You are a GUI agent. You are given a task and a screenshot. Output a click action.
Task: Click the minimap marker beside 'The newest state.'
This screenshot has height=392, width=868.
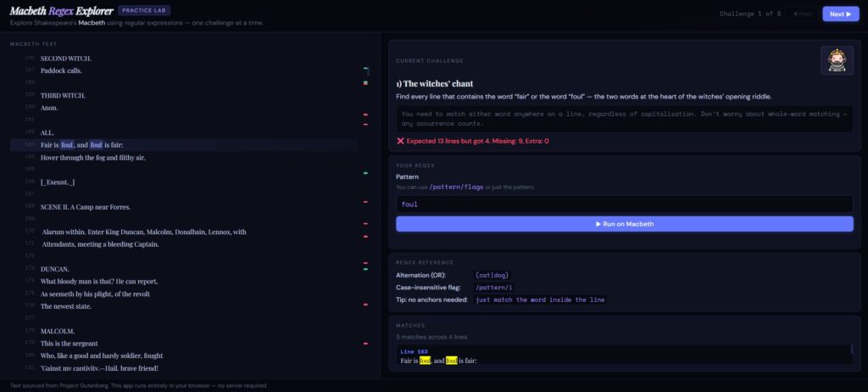(x=365, y=305)
